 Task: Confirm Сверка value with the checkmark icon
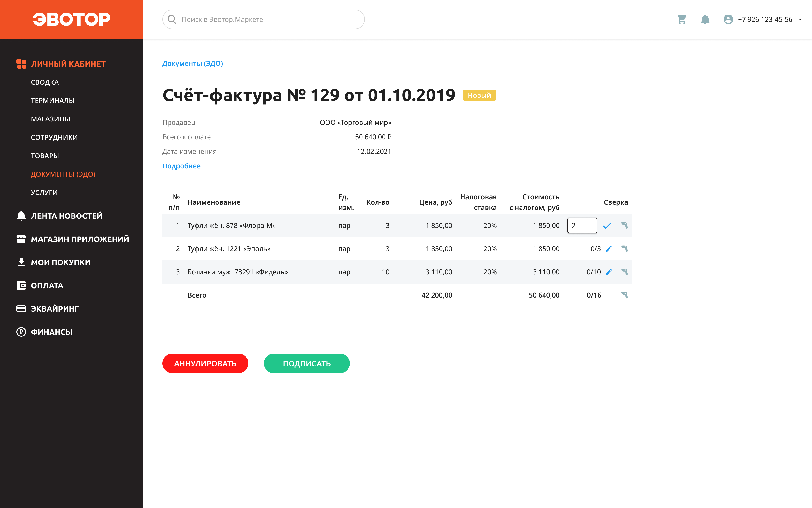[607, 226]
